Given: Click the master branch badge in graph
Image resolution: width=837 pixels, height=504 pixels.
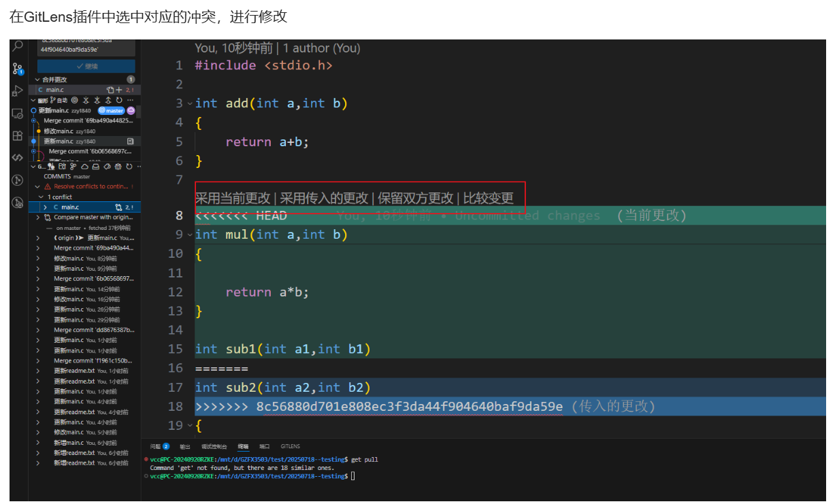Looking at the screenshot, I should tap(111, 111).
